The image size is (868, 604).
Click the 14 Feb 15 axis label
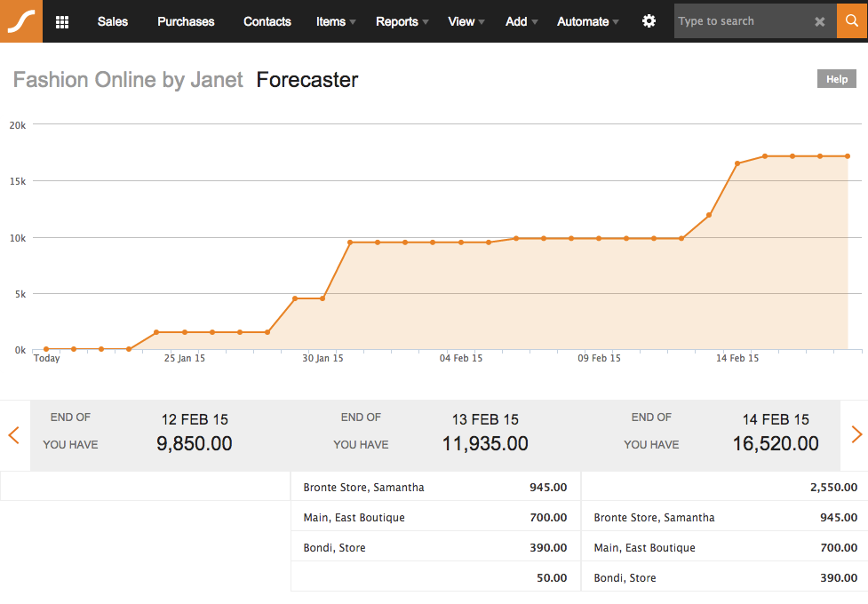[737, 358]
